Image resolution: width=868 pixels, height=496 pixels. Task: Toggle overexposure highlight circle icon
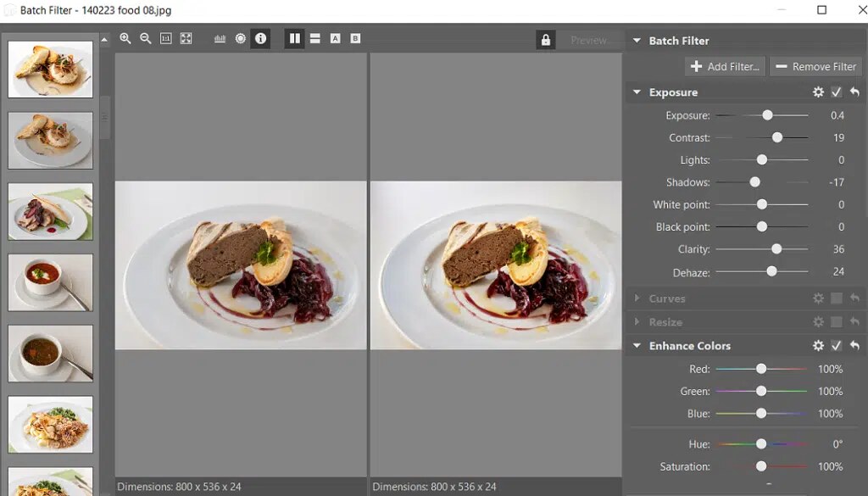(x=240, y=38)
